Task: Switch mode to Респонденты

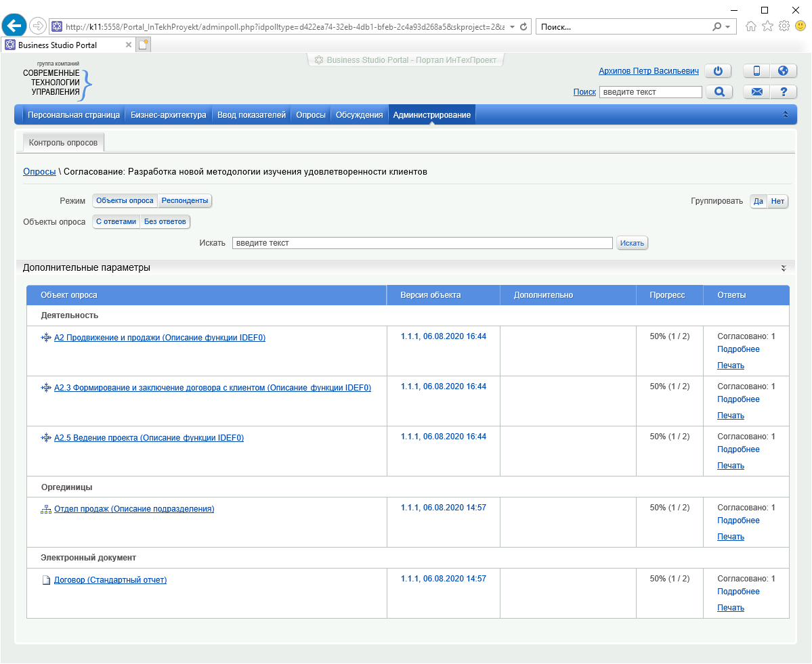Action: coord(185,201)
